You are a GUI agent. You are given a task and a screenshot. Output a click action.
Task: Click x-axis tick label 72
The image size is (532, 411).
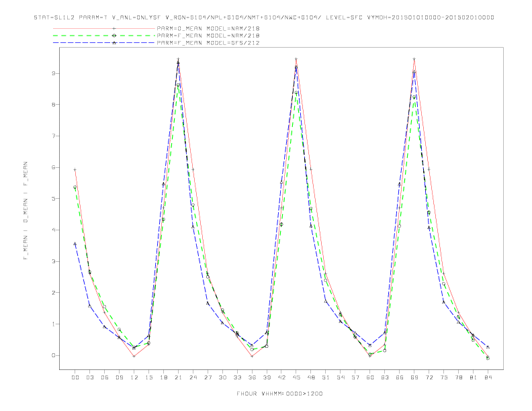pyautogui.click(x=429, y=377)
